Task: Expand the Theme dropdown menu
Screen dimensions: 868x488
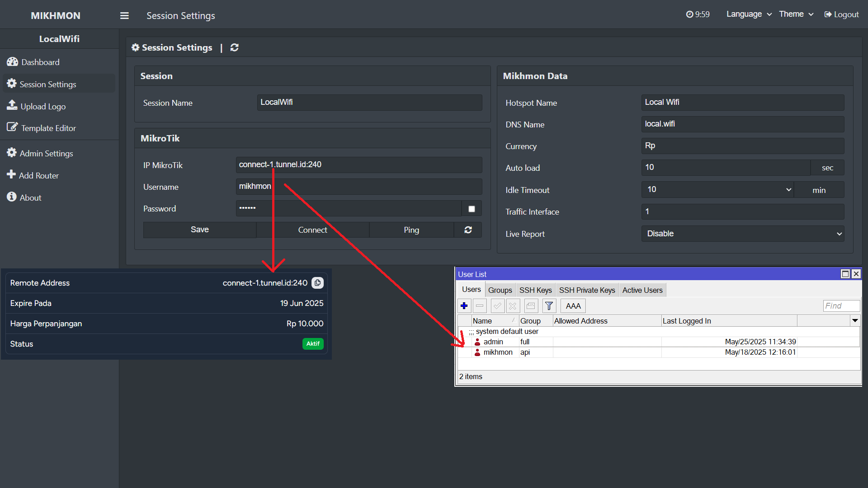Action: pos(796,14)
